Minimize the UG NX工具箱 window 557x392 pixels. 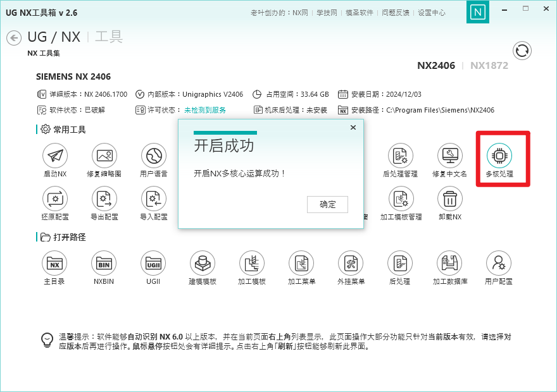pos(504,10)
